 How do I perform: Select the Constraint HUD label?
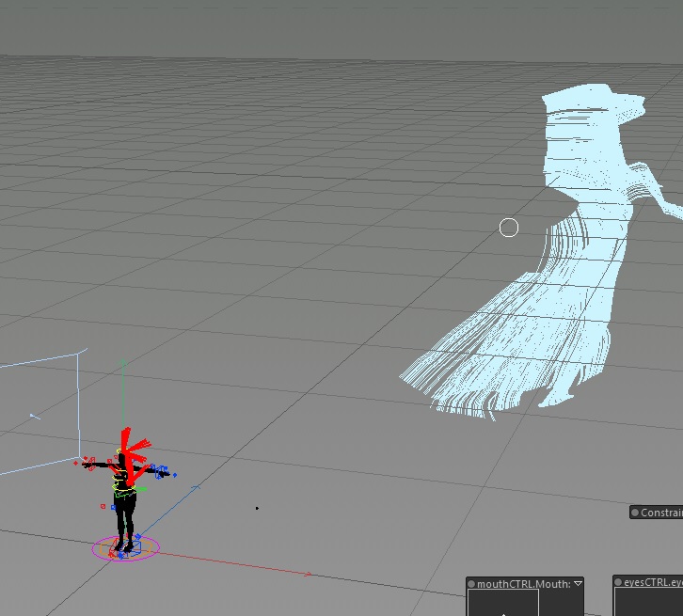pyautogui.click(x=661, y=513)
